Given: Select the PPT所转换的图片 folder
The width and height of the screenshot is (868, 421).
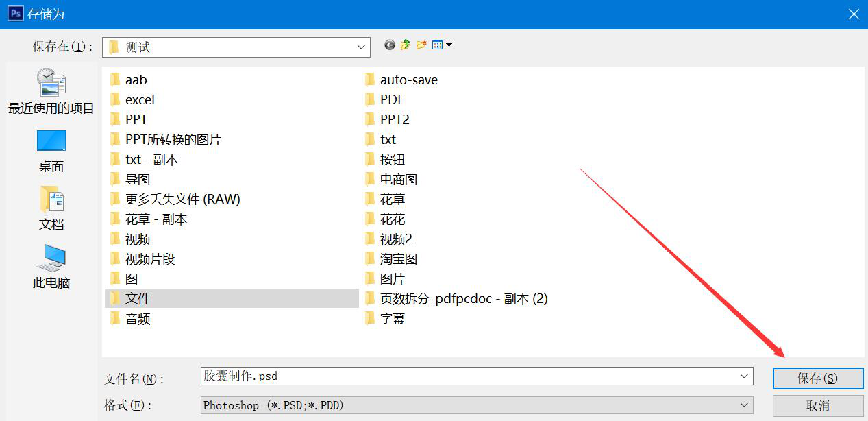Looking at the screenshot, I should point(173,140).
